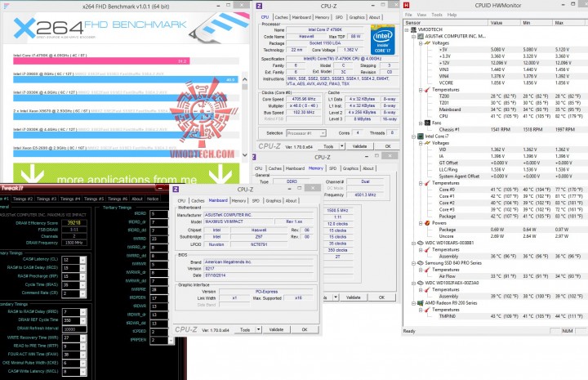Image resolution: width=588 pixels, height=380 pixels.
Task: Open the Command Rate (CR) dropdown in TweakIt
Action: tap(82, 293)
